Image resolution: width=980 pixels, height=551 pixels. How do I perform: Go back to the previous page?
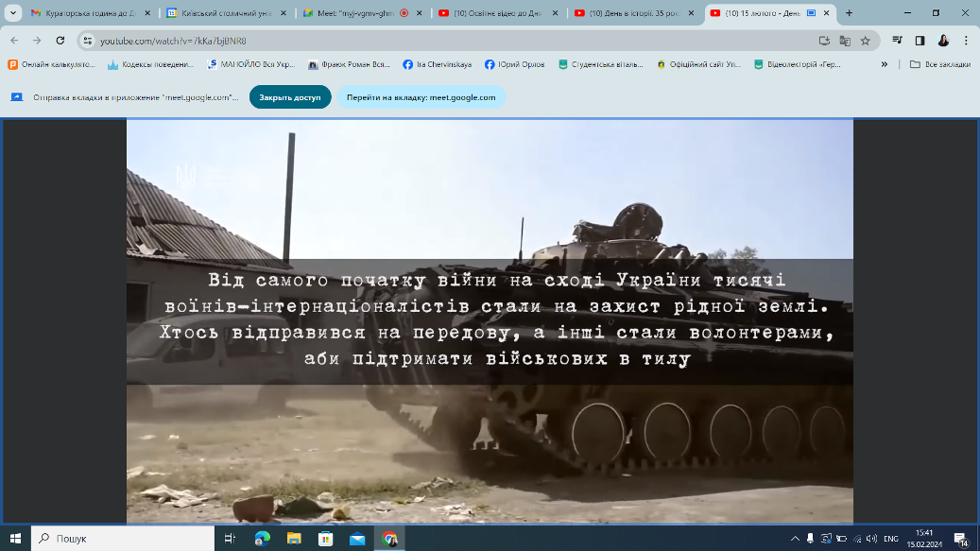point(14,41)
